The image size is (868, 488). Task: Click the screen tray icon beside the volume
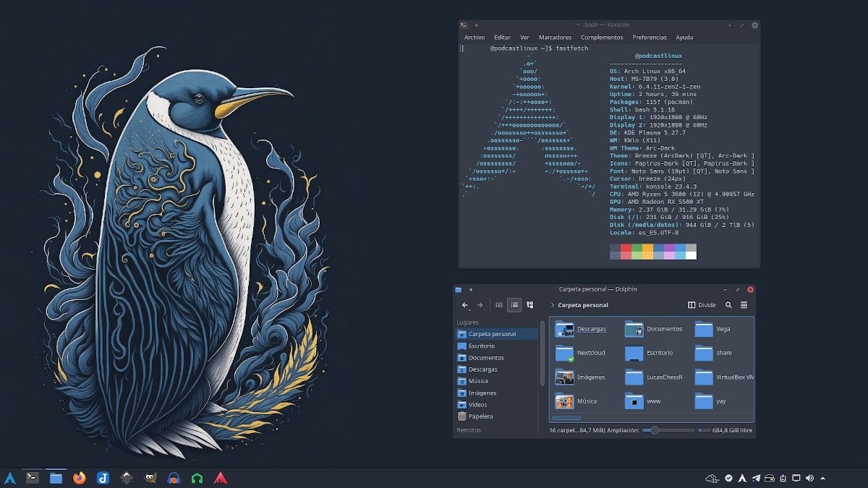coord(796,478)
